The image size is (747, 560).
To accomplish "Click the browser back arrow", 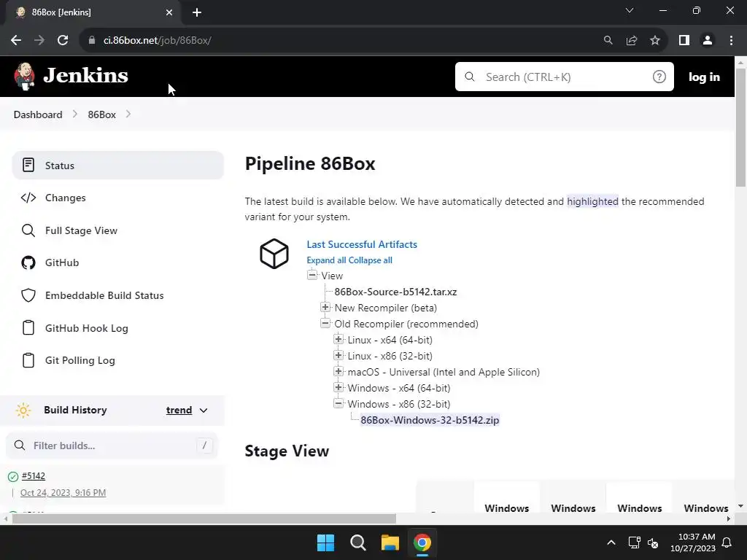I will pos(16,41).
